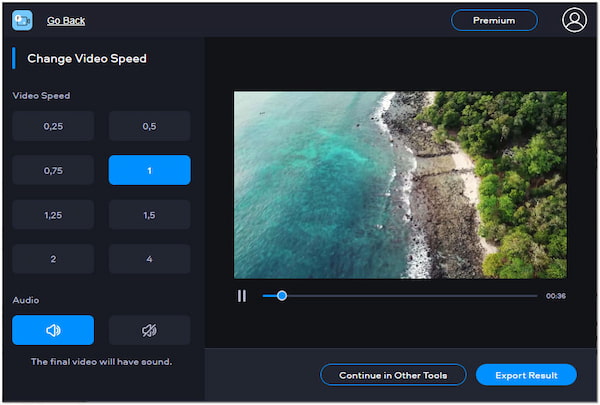The image size is (600, 405).
Task: Set video speed to 0,25
Action: (x=53, y=126)
